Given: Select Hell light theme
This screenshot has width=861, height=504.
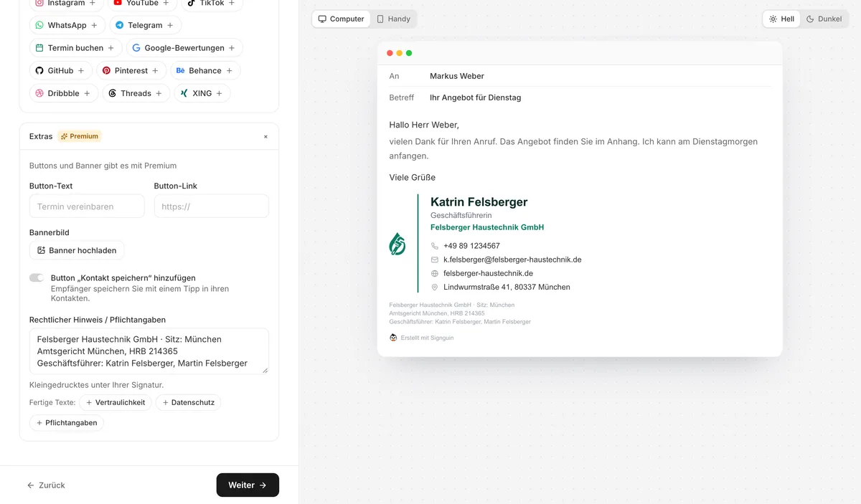Looking at the screenshot, I should 781,19.
